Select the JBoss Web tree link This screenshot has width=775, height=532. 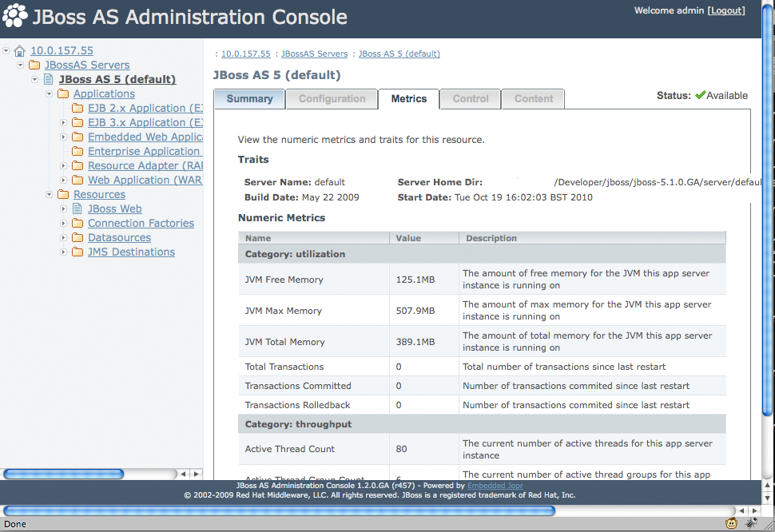point(115,209)
